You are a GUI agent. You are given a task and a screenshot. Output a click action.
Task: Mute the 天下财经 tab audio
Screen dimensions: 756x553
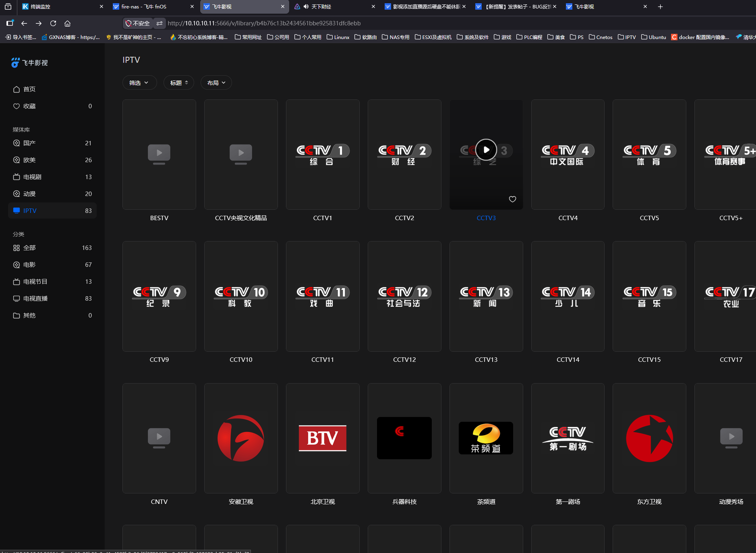tap(306, 6)
